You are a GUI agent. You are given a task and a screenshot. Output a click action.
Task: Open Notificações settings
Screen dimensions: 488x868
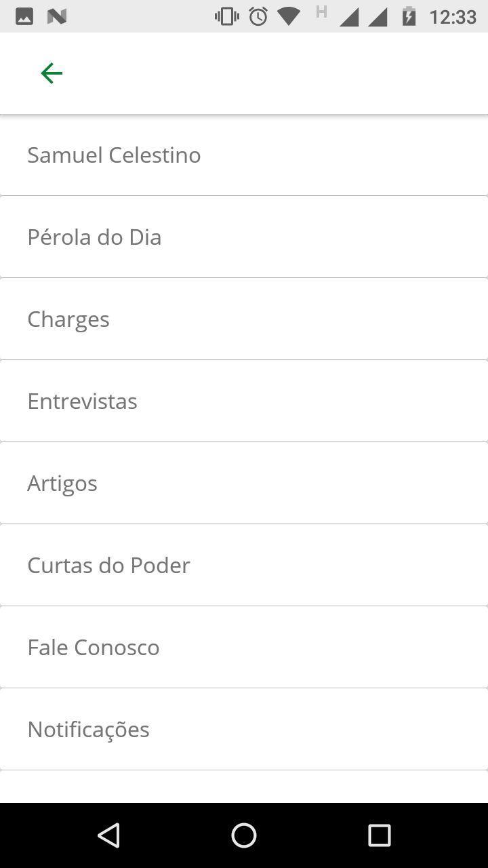point(244,729)
